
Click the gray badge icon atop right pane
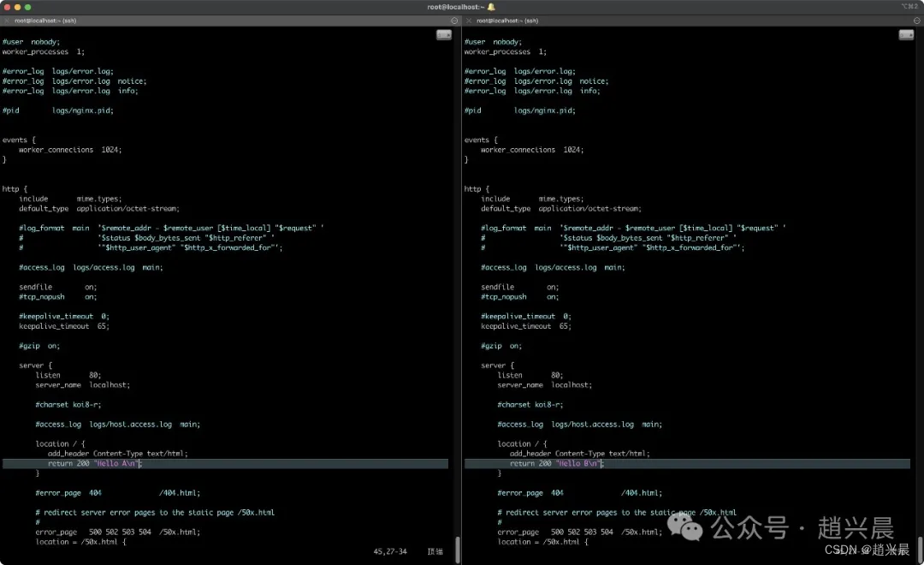tap(906, 35)
